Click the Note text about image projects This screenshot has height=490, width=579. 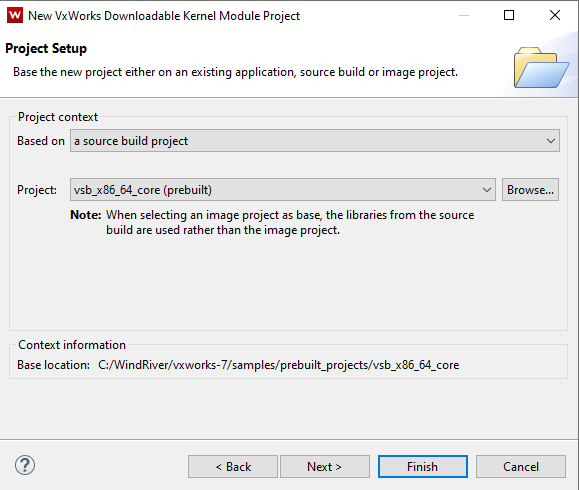(272, 222)
